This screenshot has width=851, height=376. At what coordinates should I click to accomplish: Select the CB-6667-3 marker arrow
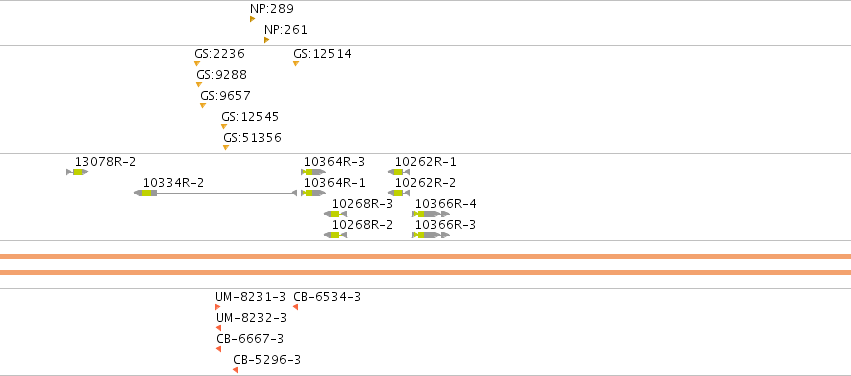(x=218, y=349)
